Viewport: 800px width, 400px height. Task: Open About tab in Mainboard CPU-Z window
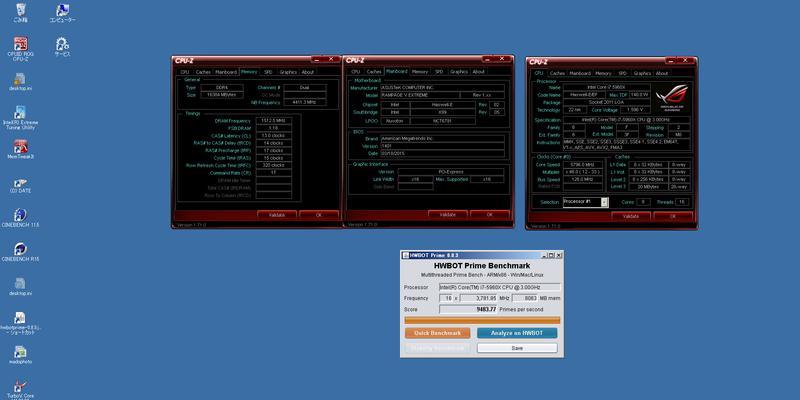tap(479, 72)
